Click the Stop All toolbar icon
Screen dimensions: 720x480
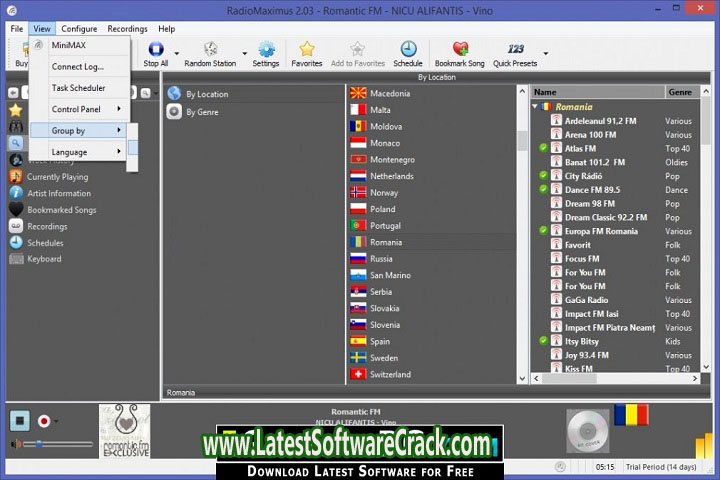(x=156, y=50)
